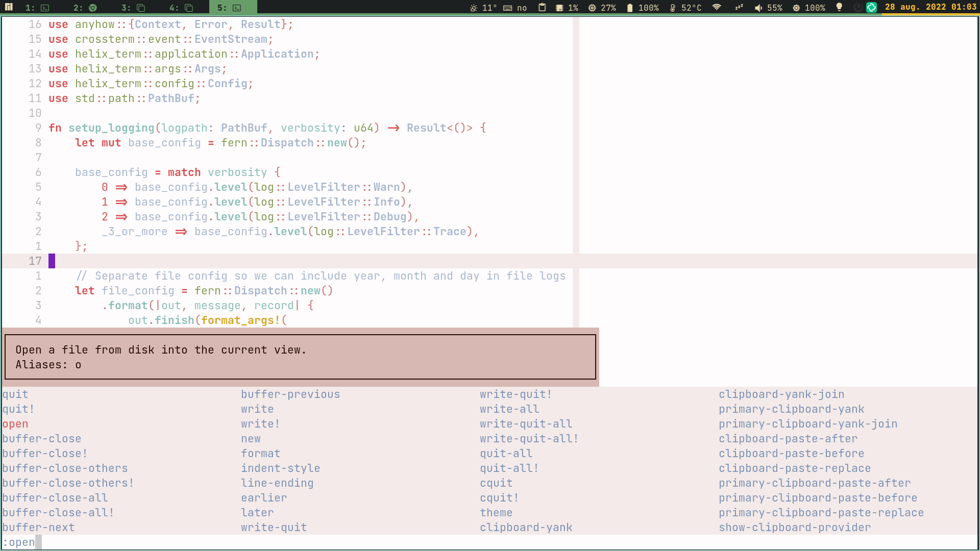Pick the 'indent-style' command entry
Screen dimensions: 980x551
click(x=280, y=468)
